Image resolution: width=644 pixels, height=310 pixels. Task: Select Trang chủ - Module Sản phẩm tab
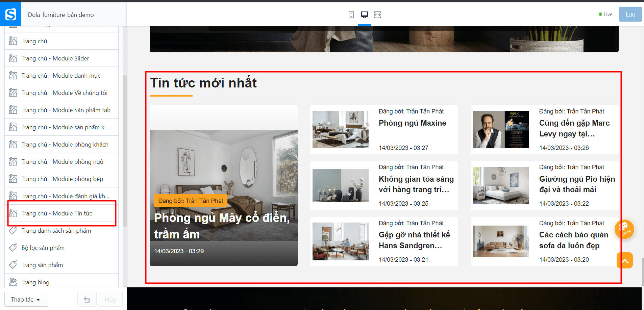coord(61,110)
